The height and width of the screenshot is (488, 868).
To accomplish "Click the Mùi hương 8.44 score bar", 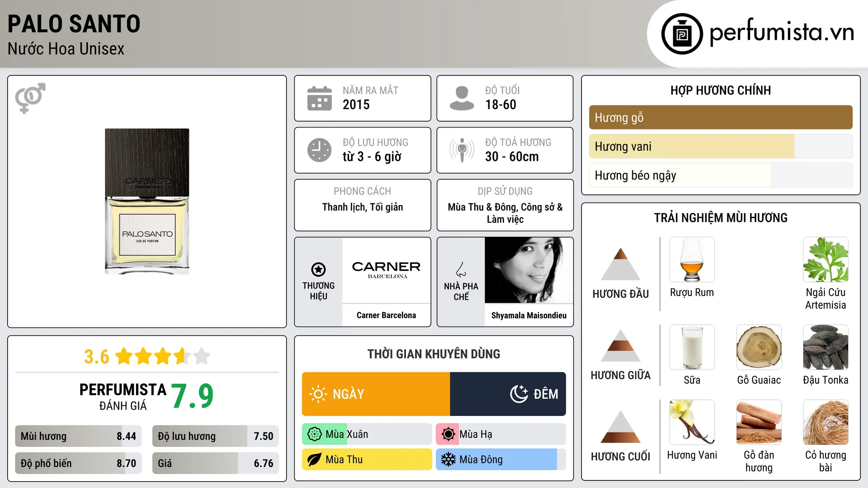I will coord(78,436).
